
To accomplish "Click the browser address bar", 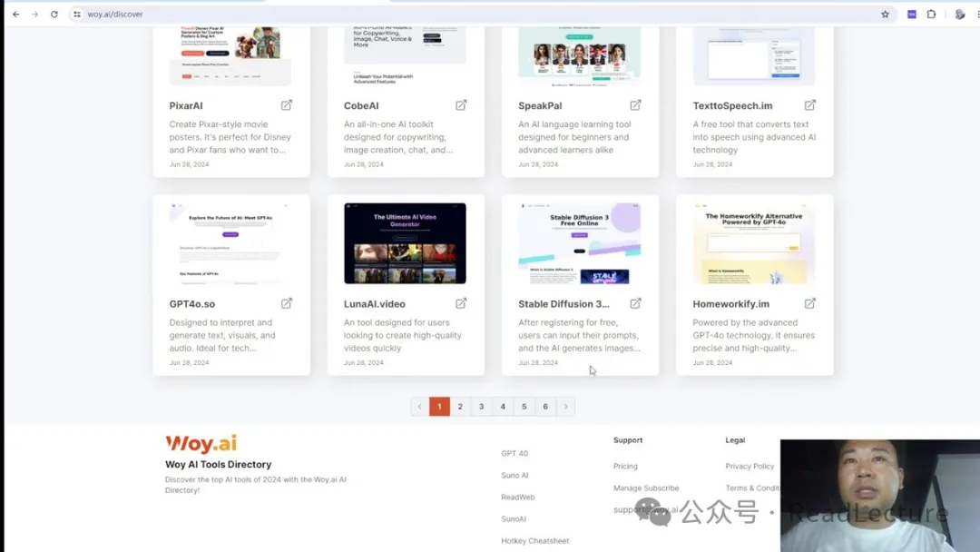I will click(x=454, y=15).
